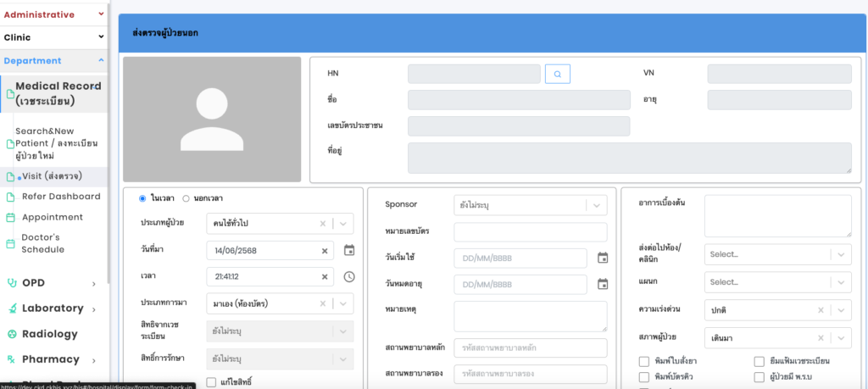Viewport: 868px width, 389px height.
Task: Go to Search&New Patient page
Action: coord(56,143)
